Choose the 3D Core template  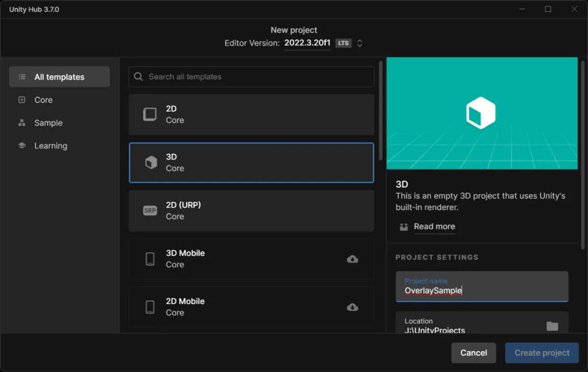pos(251,163)
